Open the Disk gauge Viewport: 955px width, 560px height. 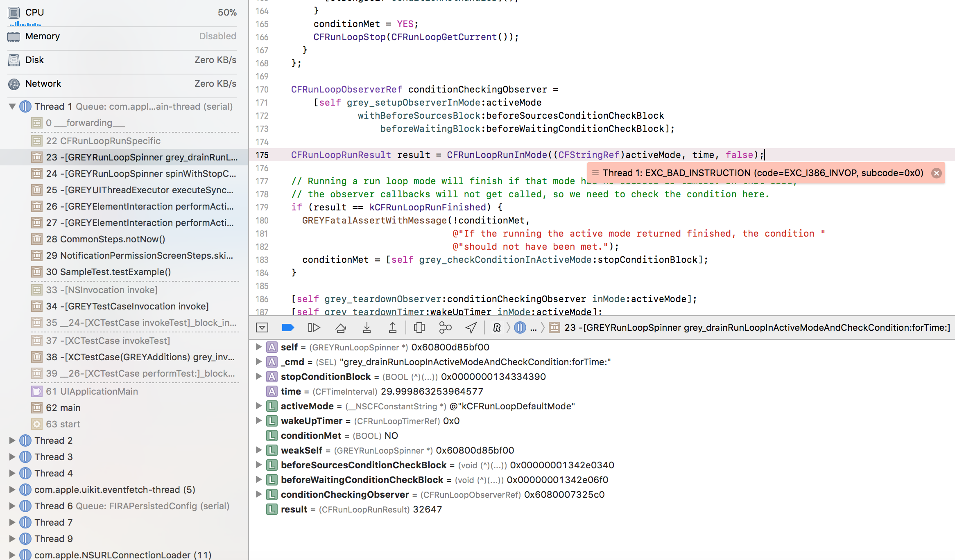click(x=122, y=60)
